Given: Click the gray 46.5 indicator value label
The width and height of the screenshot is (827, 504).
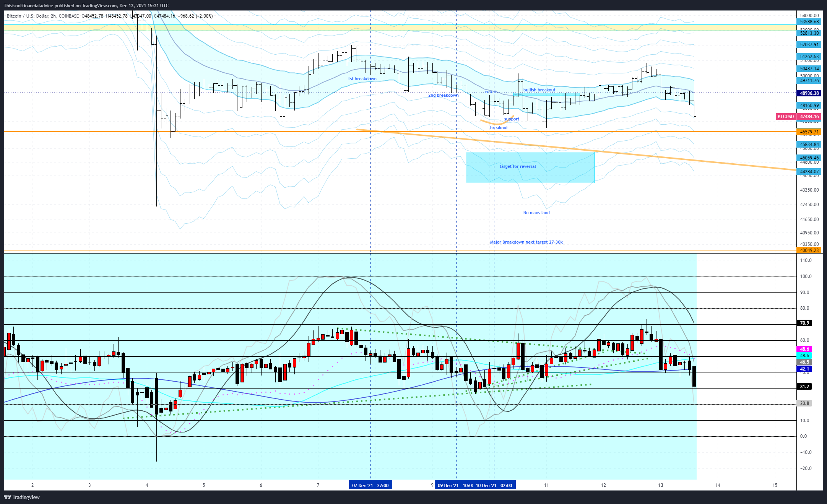Looking at the screenshot, I should pyautogui.click(x=804, y=362).
